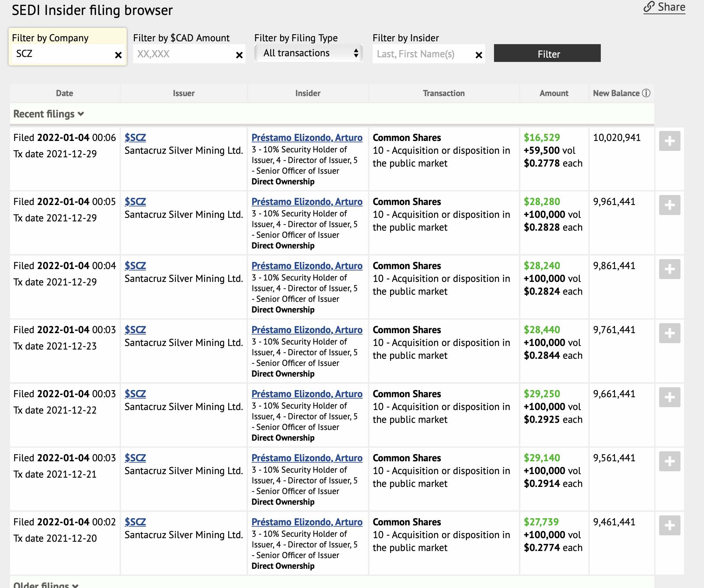Open the Filing Type dropdown
The image size is (704, 588).
[308, 53]
